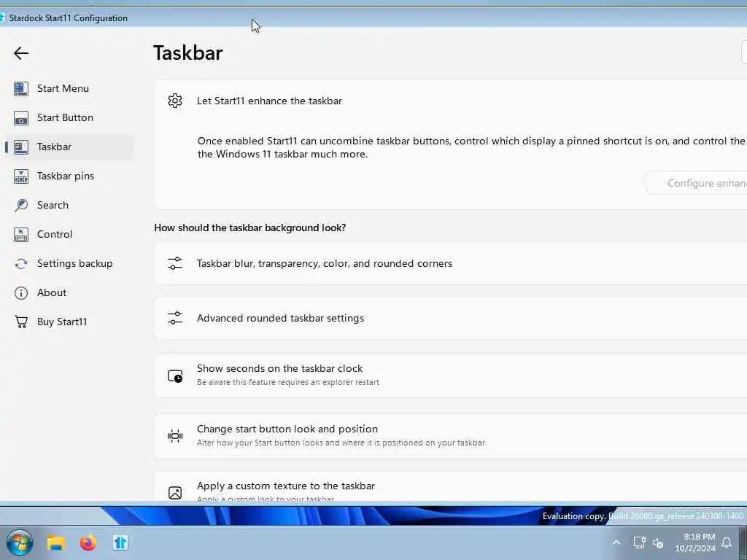Show hidden tray icons chevron
Image resolution: width=747 pixels, height=560 pixels.
tap(616, 542)
